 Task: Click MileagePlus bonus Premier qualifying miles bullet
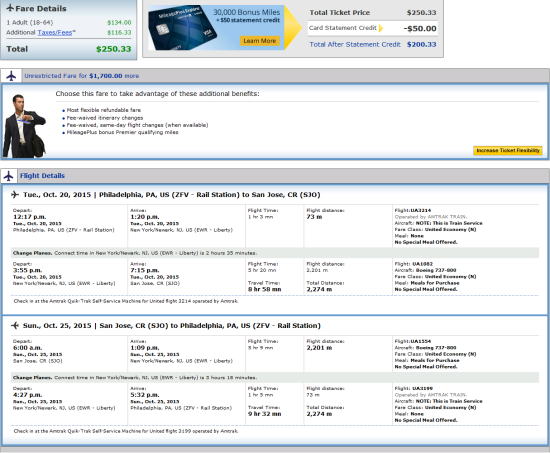click(x=122, y=132)
